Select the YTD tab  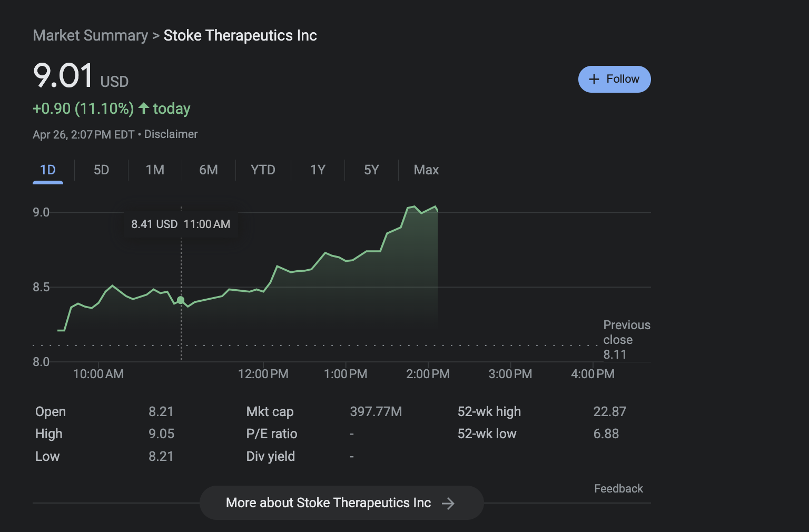[263, 170]
